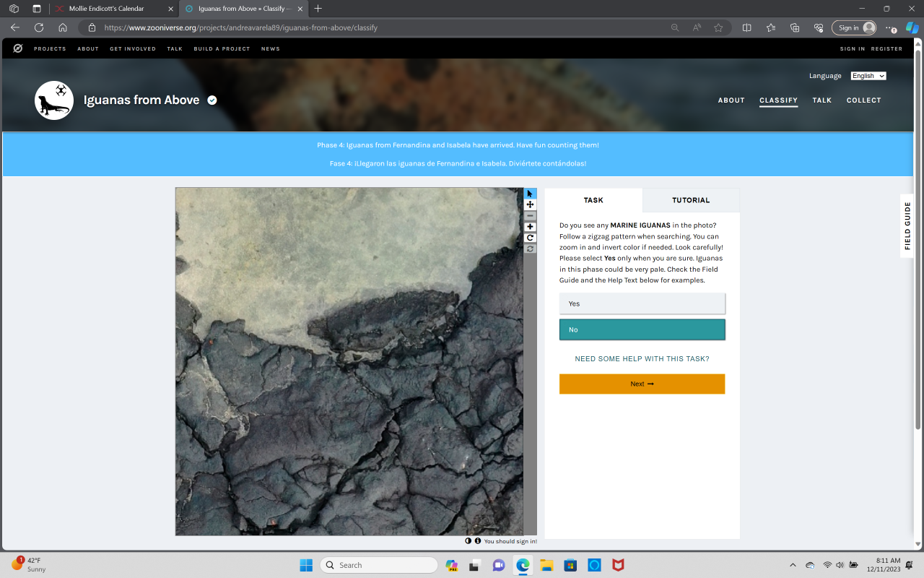Screen dimensions: 924x578
Task: Close the Iguanas from Above tab
Action: click(300, 9)
